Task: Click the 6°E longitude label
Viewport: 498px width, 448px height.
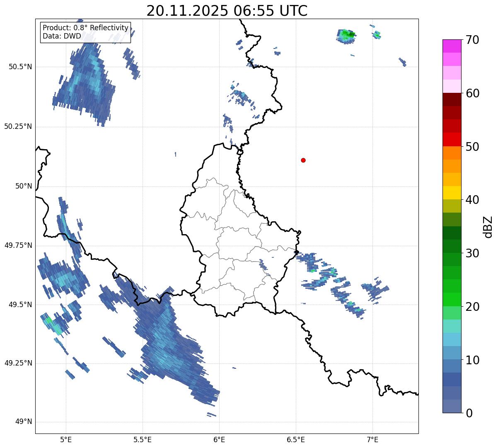Action: click(219, 439)
